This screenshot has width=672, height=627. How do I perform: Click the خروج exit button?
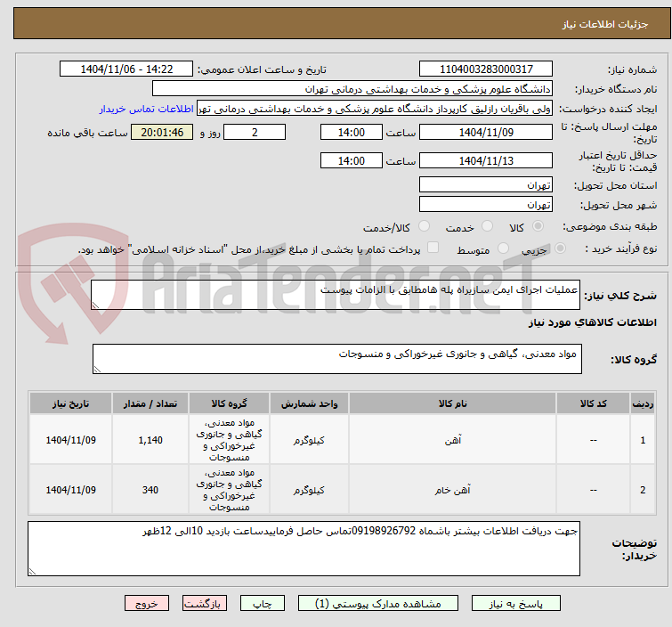(x=147, y=604)
